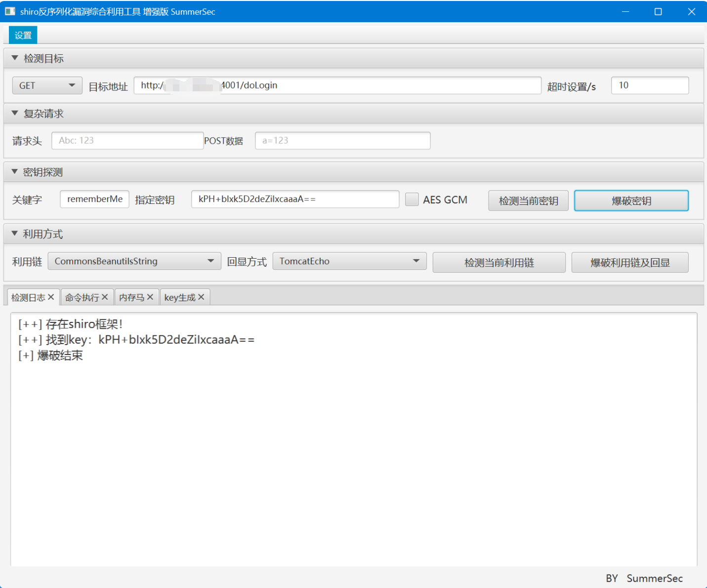Click the 检测当前利用链 button
The height and width of the screenshot is (588, 707).
(499, 263)
